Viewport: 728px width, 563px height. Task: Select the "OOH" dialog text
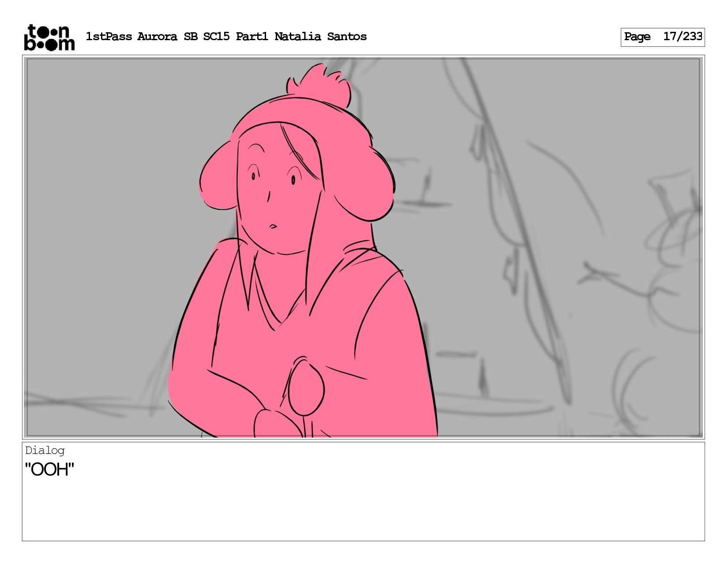click(49, 469)
